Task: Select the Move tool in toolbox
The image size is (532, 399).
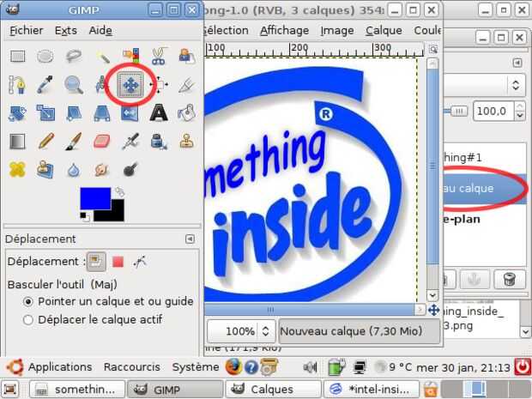Action: click(130, 85)
